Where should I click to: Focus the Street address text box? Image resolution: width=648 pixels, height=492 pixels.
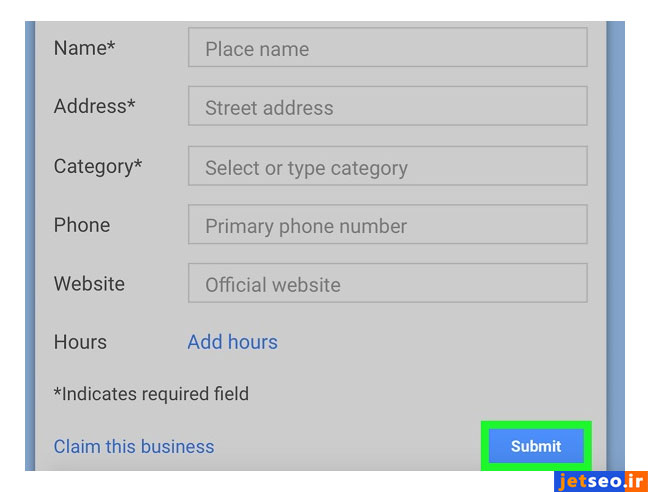387,107
